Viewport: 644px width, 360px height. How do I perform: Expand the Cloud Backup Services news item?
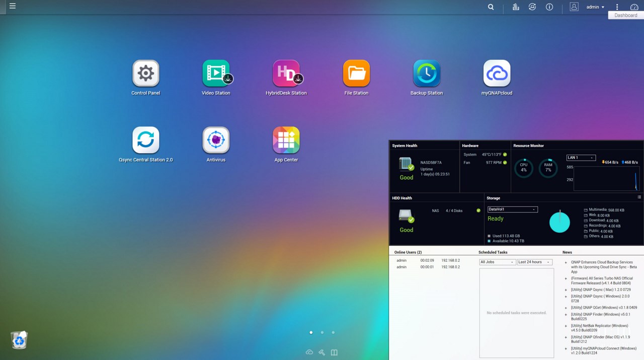click(566, 262)
